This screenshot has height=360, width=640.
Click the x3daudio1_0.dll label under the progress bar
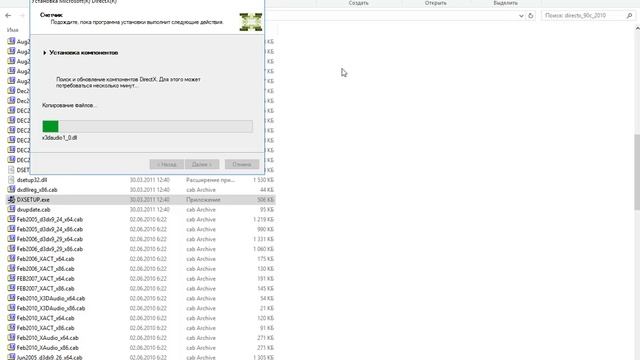[60, 138]
